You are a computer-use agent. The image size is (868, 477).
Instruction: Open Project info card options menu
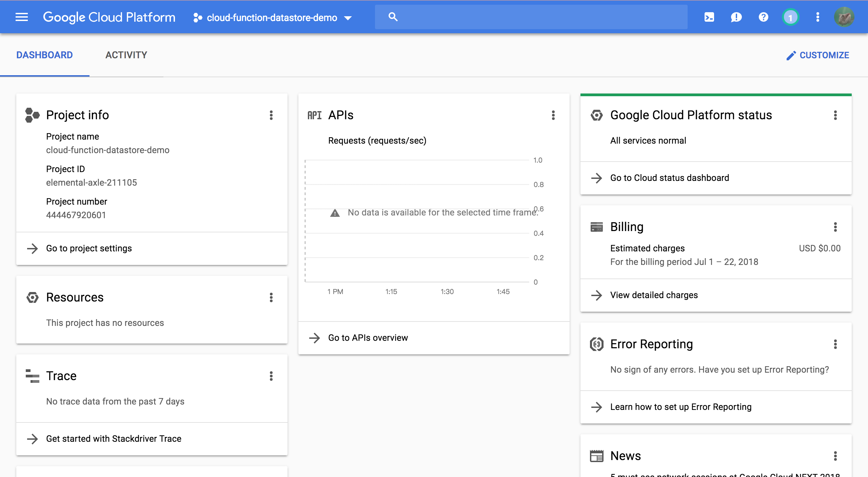[271, 115]
